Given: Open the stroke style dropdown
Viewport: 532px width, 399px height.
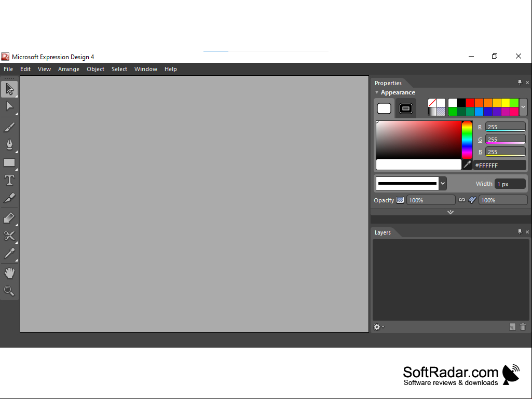Looking at the screenshot, I should click(442, 184).
